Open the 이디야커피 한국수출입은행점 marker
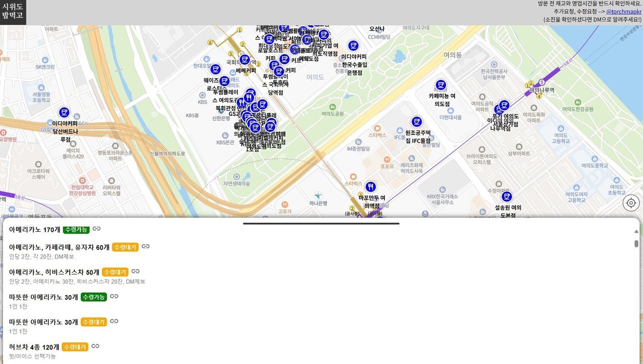Viewport: 643px width, 364px height. (x=353, y=45)
